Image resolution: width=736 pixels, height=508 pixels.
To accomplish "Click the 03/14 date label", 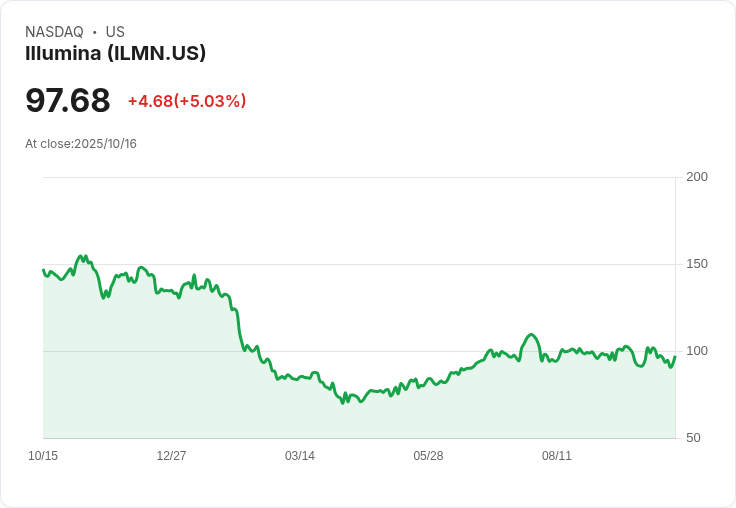I will 300,456.
